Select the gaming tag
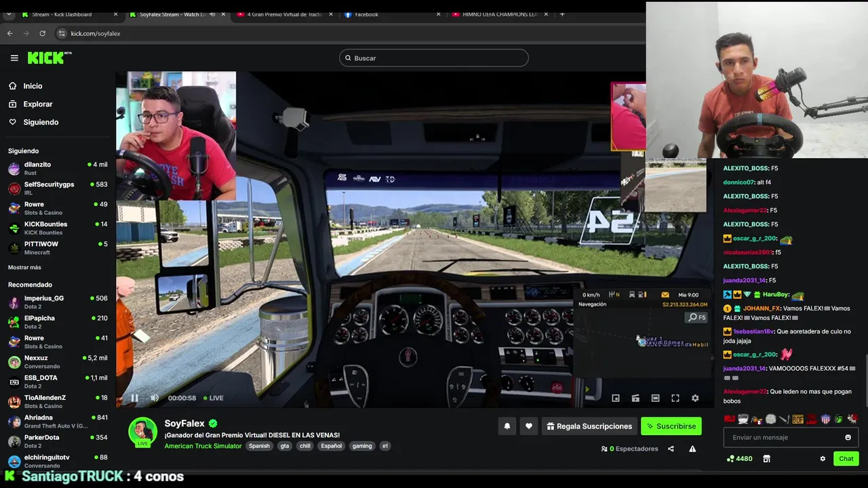 [x=362, y=446]
